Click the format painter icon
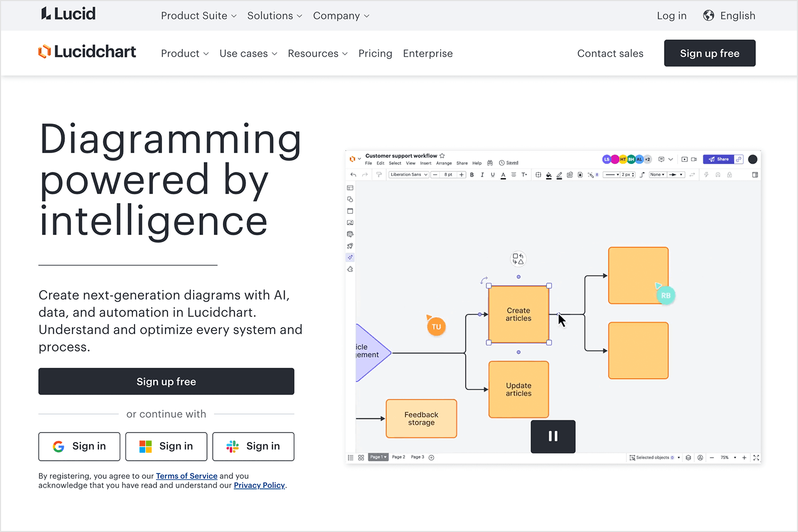This screenshot has width=798, height=532. [x=379, y=174]
